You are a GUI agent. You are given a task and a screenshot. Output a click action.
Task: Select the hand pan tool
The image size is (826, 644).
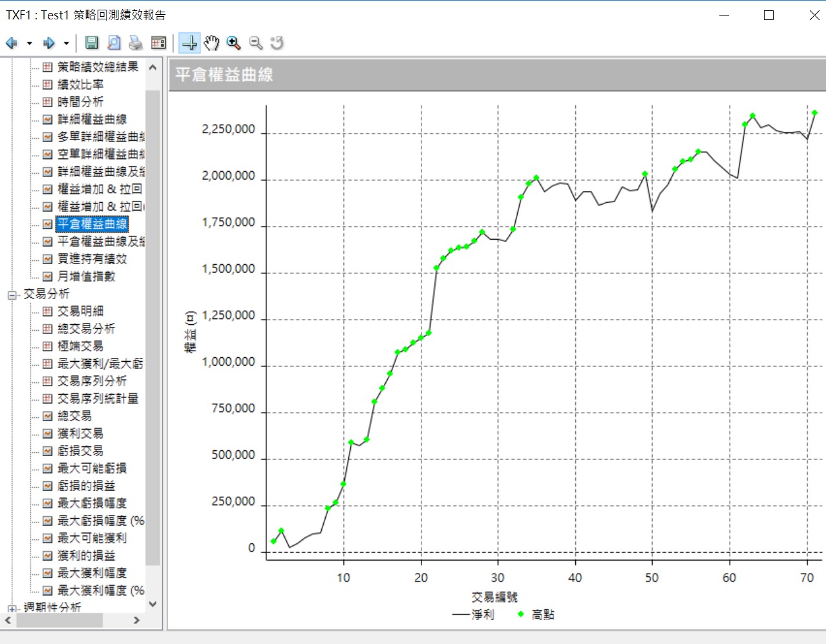pos(212,43)
